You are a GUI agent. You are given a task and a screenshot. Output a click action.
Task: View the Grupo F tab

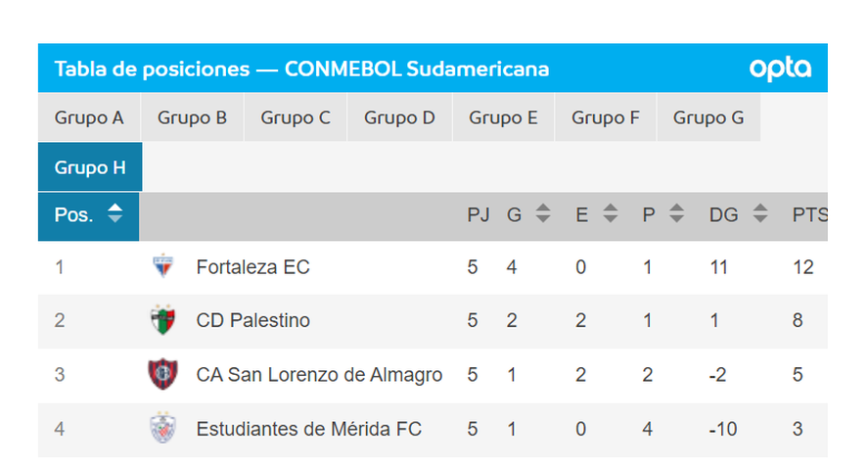click(606, 118)
